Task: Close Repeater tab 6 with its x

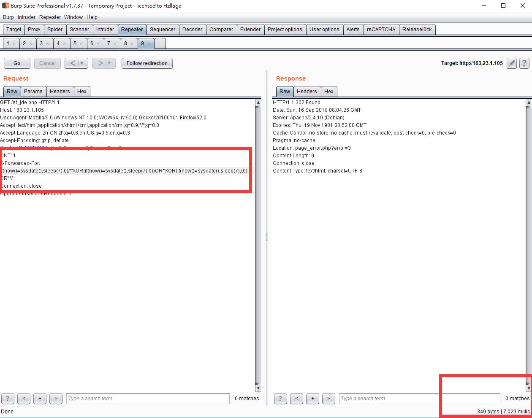Action: pyautogui.click(x=98, y=43)
